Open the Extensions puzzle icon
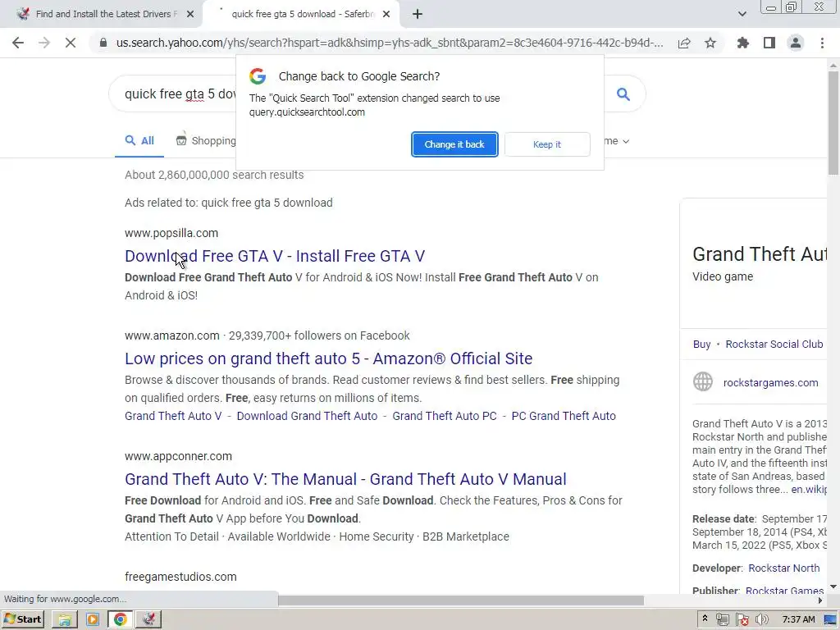The width and height of the screenshot is (840, 630). point(743,43)
